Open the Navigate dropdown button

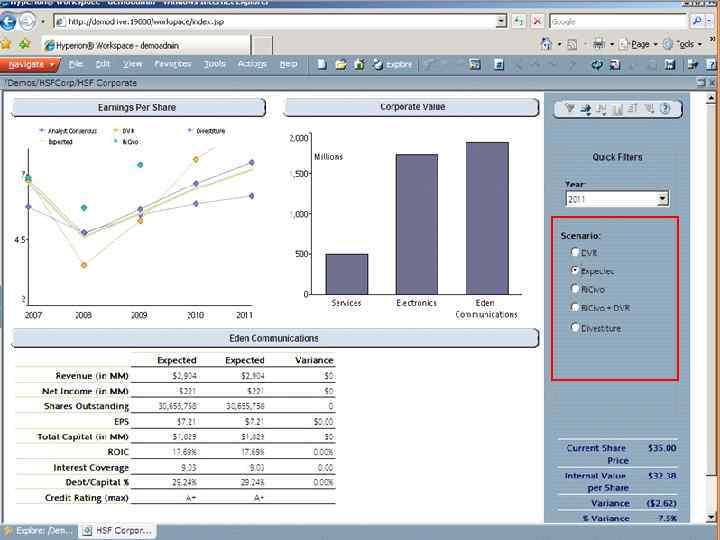click(x=30, y=65)
